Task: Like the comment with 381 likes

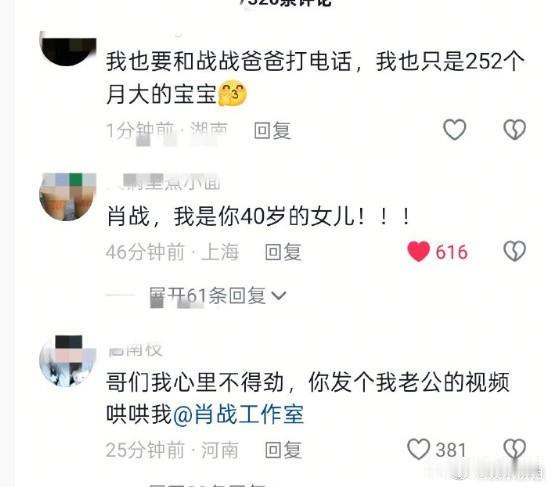Action: coord(418,449)
